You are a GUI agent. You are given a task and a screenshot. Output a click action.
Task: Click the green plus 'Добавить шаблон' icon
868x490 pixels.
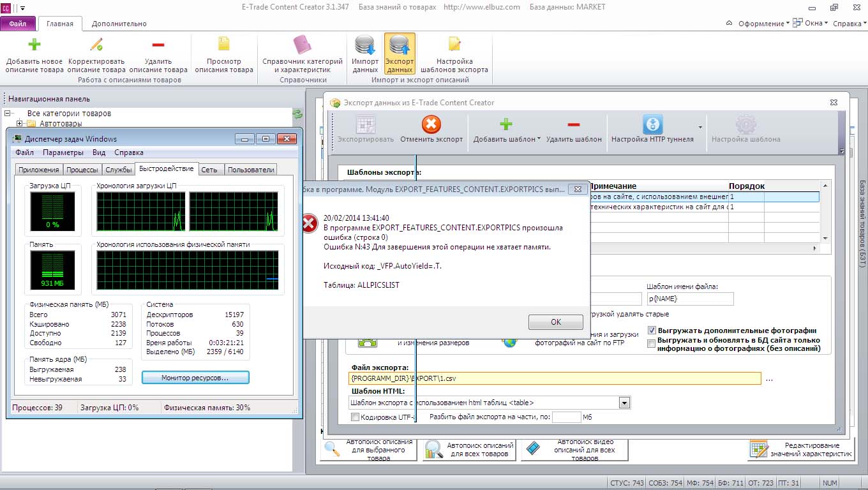click(505, 124)
